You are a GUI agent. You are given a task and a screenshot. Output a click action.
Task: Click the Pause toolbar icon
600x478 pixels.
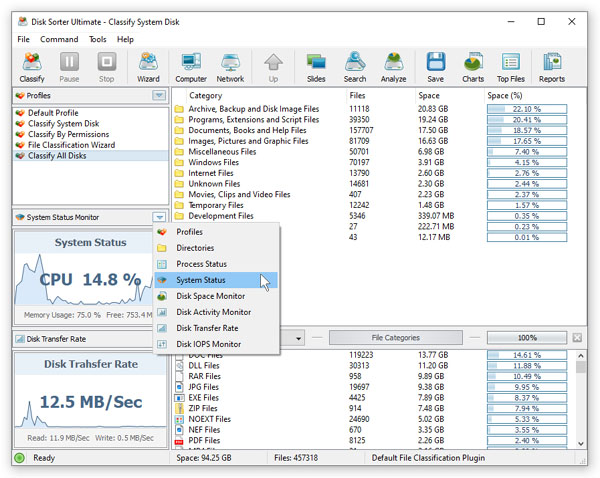69,67
